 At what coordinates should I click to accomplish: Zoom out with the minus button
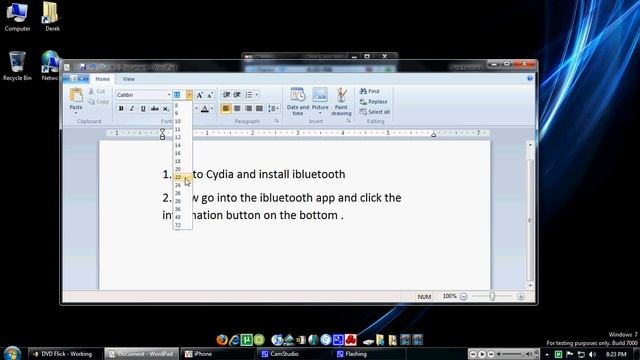click(x=463, y=297)
